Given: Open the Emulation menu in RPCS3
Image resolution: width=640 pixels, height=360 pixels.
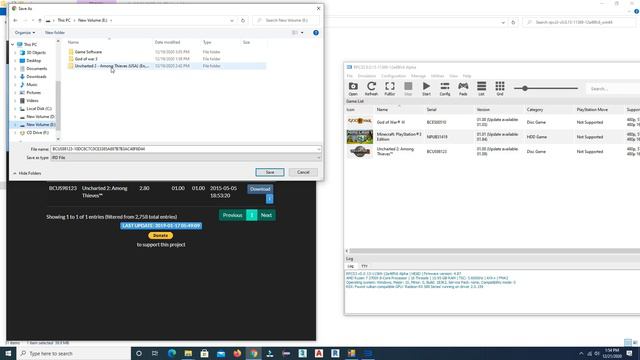Looking at the screenshot, I should 367,76.
